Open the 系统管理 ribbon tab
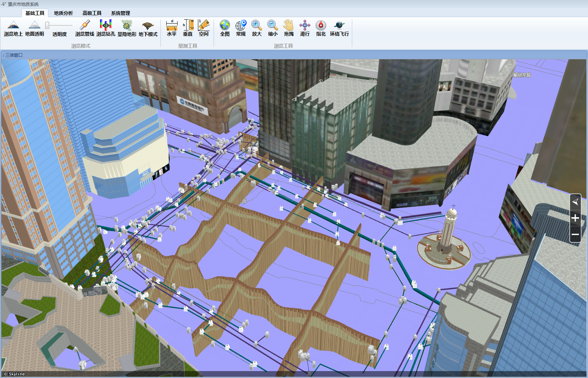Screen dimensions: 588x378 point(120,13)
